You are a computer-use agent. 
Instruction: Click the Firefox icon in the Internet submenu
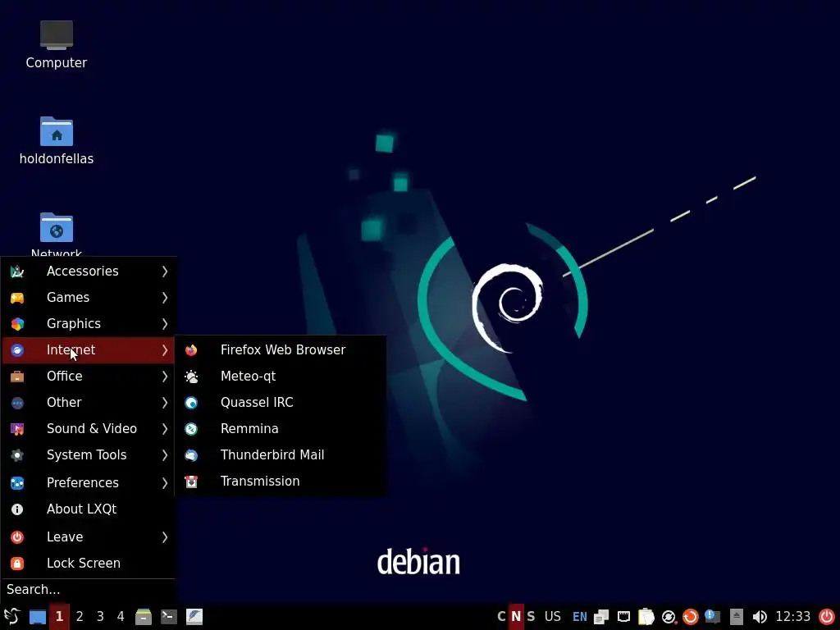click(x=191, y=349)
